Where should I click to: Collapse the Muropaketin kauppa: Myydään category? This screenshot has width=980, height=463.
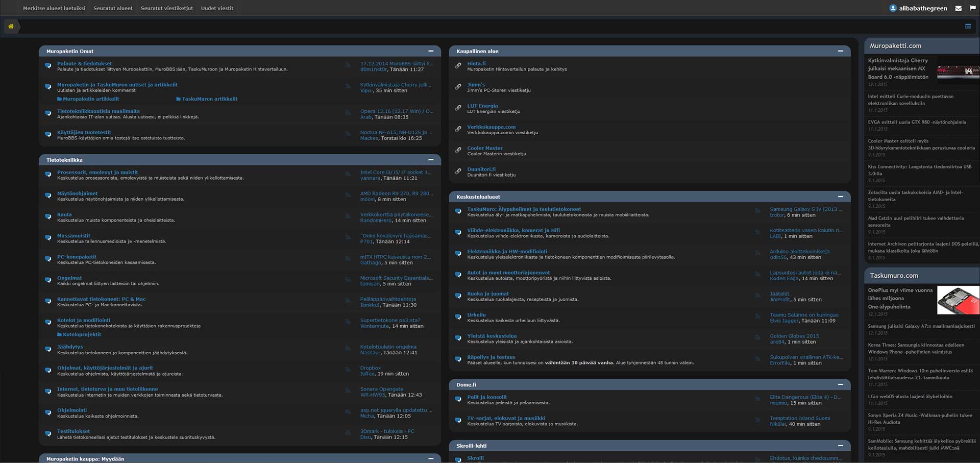[431, 458]
